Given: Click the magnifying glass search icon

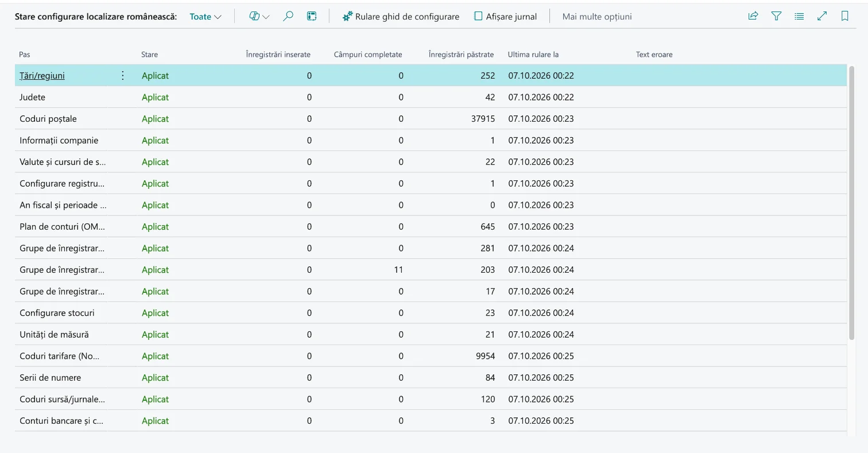Looking at the screenshot, I should (x=288, y=17).
